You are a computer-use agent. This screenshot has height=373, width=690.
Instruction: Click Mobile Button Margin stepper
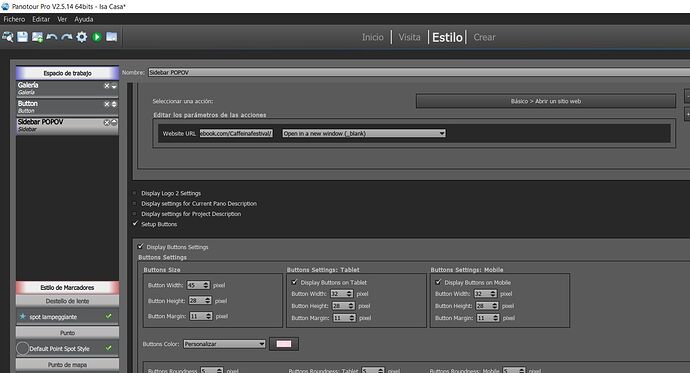496,318
